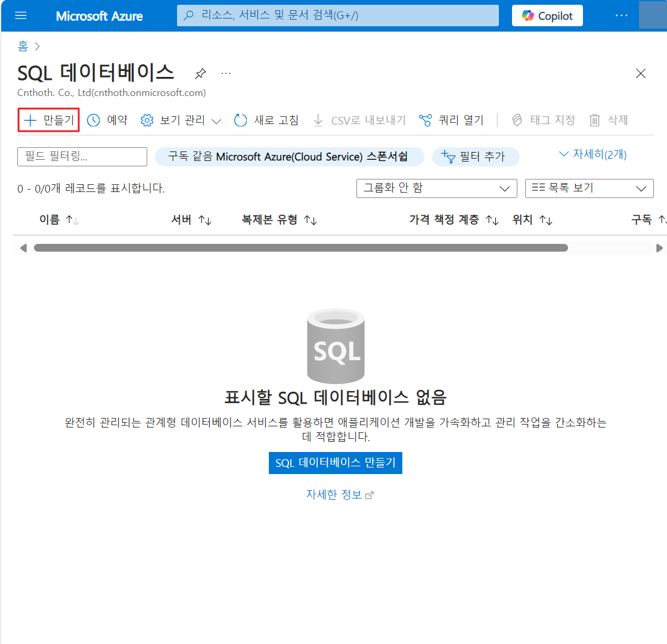Screen dimensions: 667x644
Task: Open the top bar more options ellipsis
Action: click(x=622, y=16)
